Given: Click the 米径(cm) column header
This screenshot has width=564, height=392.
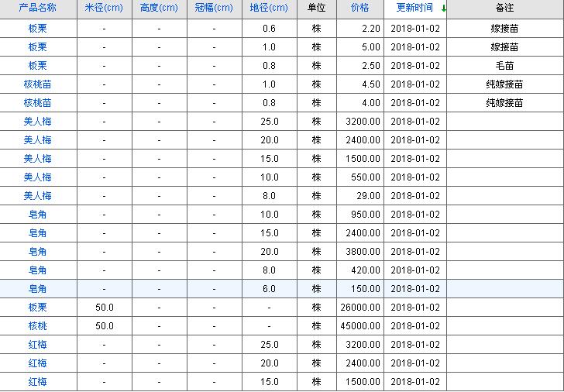Looking at the screenshot, I should click(104, 9).
